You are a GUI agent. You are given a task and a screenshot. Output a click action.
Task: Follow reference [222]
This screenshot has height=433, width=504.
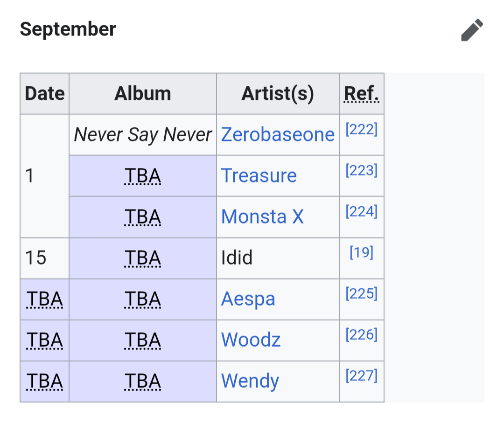(x=361, y=129)
